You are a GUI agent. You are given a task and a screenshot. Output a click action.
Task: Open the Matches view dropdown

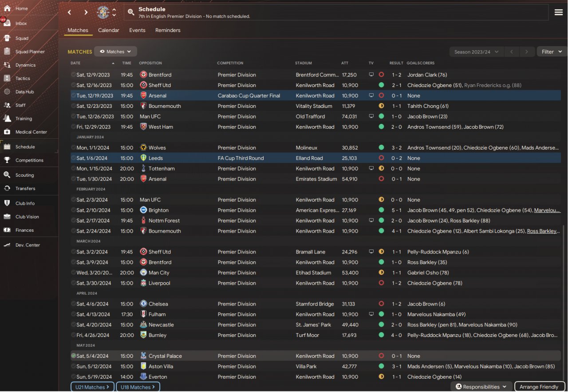coord(116,51)
